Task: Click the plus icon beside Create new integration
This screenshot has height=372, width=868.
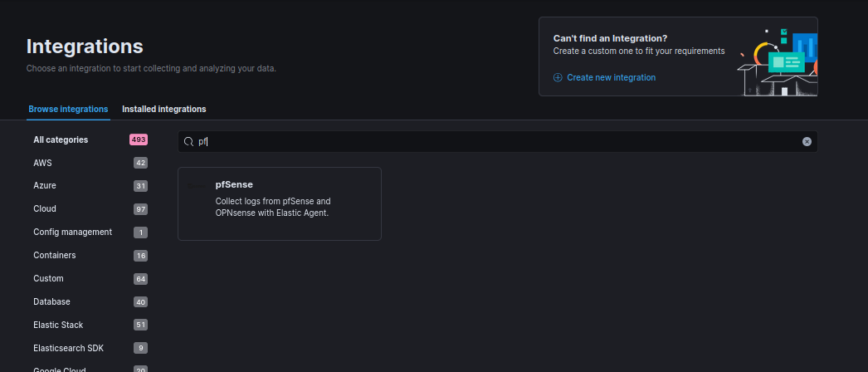Action: [x=558, y=77]
